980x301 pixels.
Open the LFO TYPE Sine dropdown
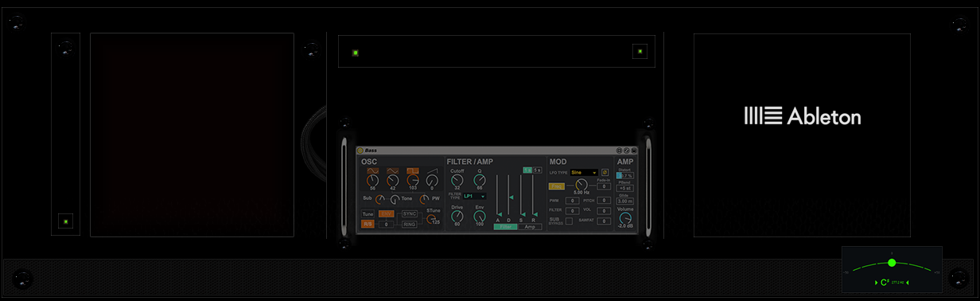point(584,173)
